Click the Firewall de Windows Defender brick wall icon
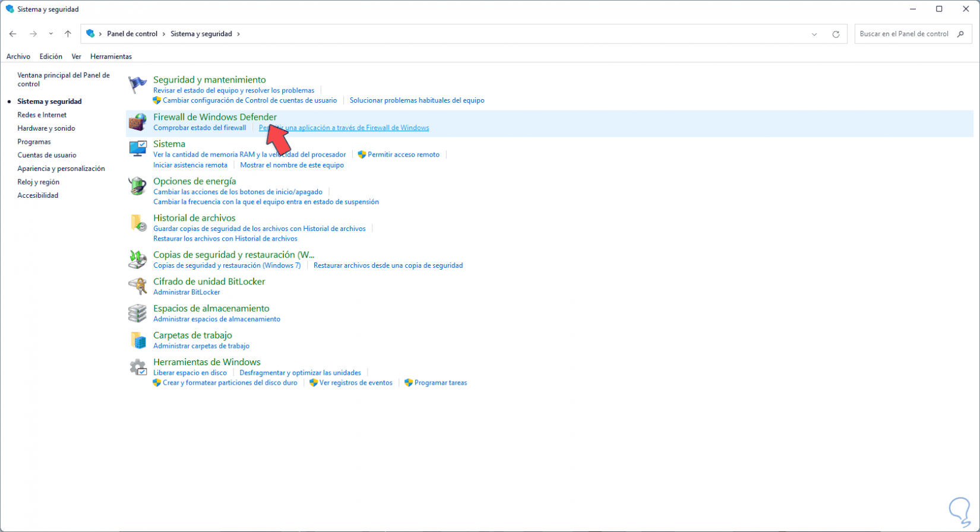This screenshot has width=980, height=532. tap(138, 122)
